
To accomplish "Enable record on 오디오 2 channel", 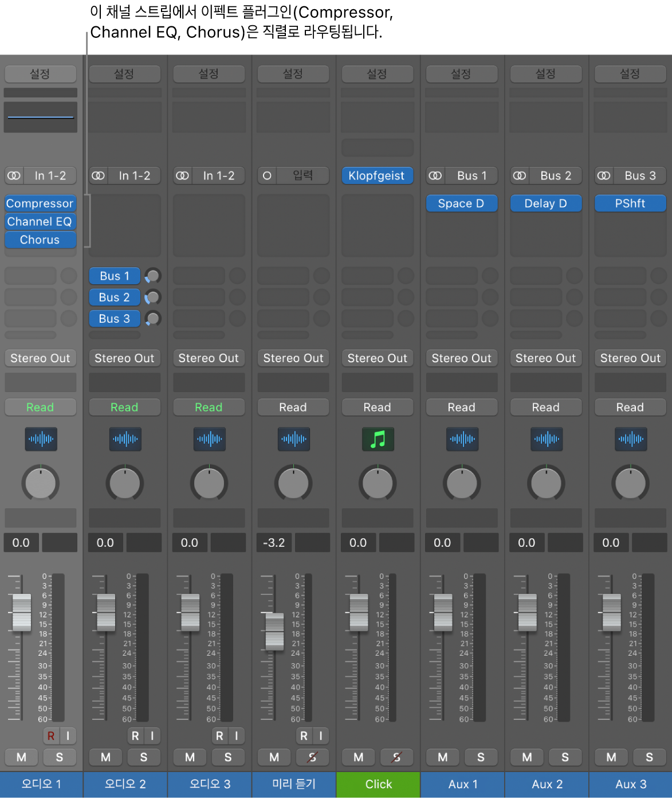I will [135, 736].
